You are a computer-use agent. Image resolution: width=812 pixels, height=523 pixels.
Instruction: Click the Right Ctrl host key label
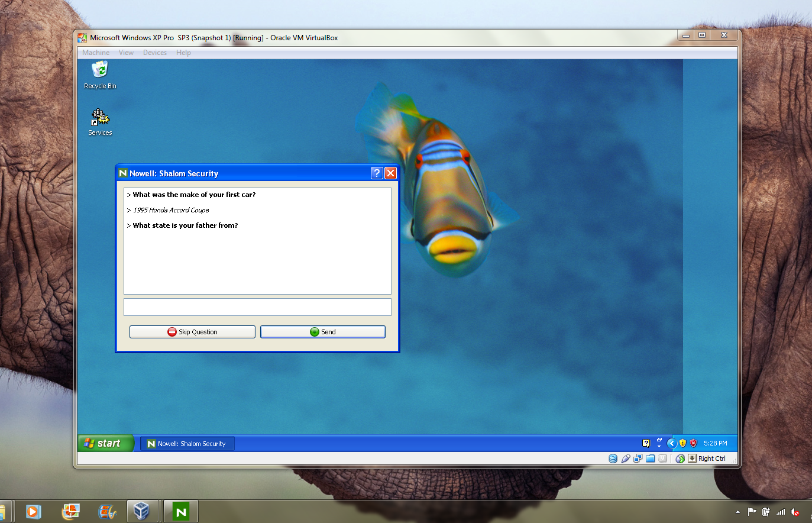click(x=712, y=459)
